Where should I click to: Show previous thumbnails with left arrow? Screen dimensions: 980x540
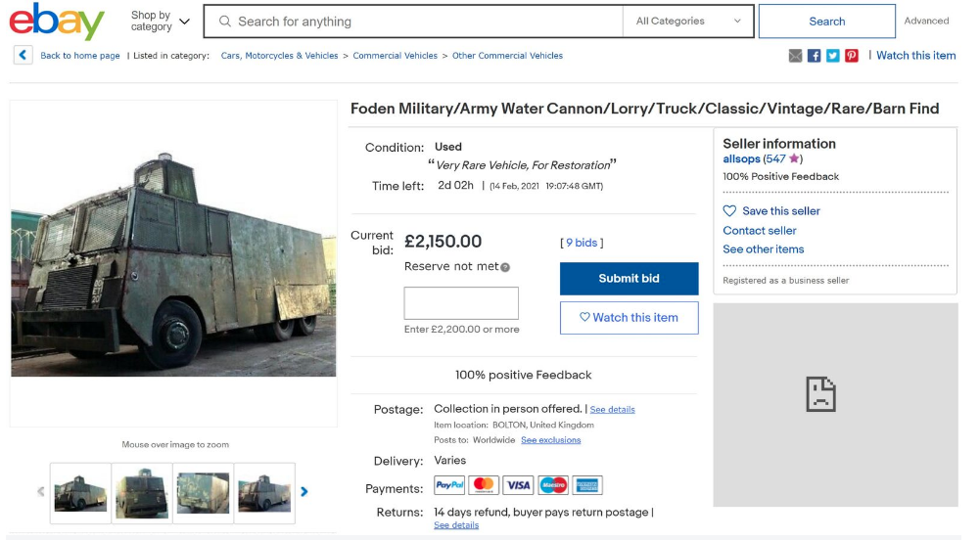[x=40, y=492]
